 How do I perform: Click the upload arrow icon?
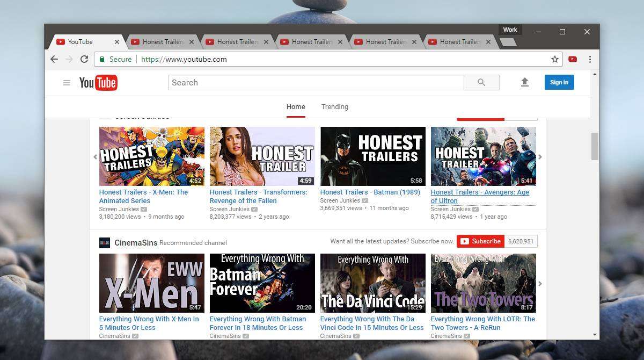(x=525, y=82)
